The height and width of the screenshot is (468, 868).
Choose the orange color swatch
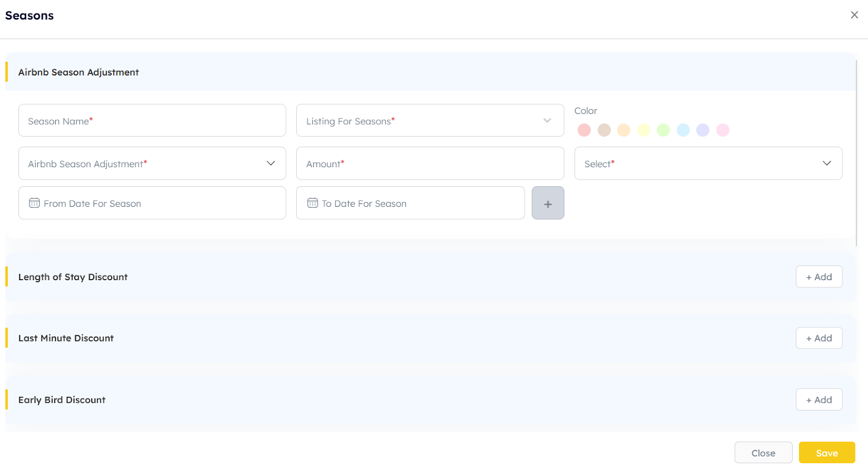click(x=624, y=130)
